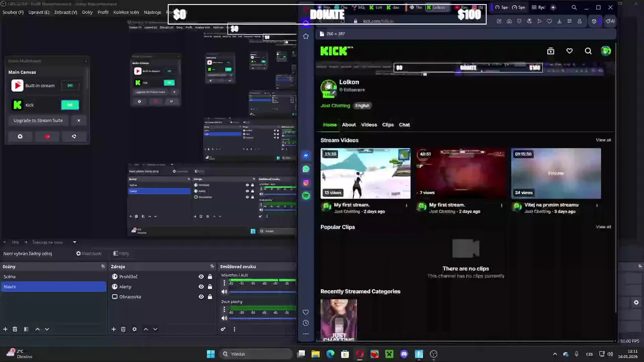Hide the Obrazovka source with eye icon
Viewport: 644px width, 362px height.
click(201, 297)
